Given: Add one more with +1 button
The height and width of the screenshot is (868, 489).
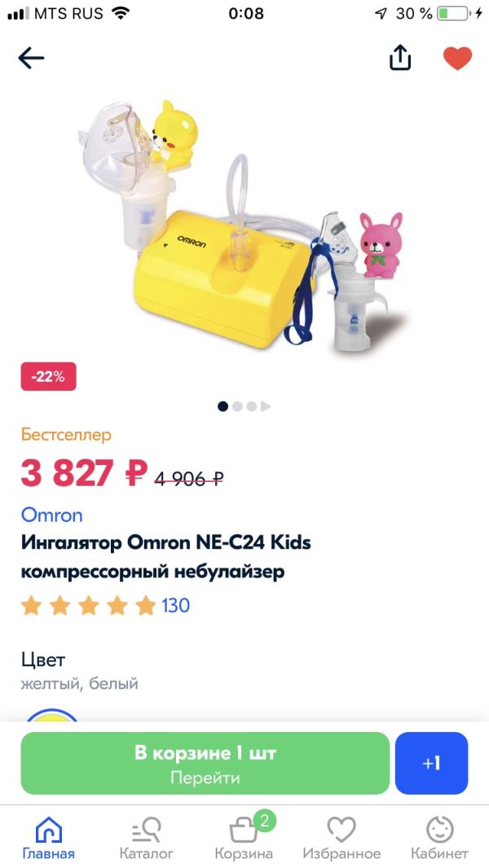Looking at the screenshot, I should (x=431, y=763).
